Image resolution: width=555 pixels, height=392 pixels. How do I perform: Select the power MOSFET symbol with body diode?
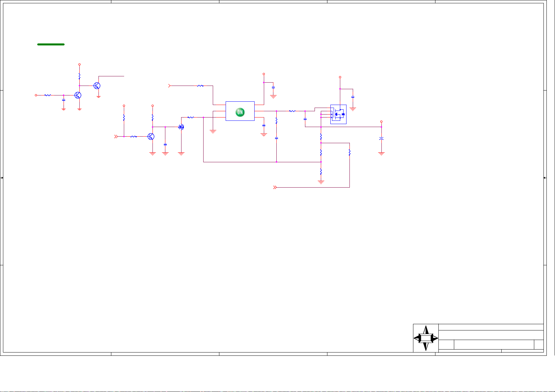coord(338,114)
